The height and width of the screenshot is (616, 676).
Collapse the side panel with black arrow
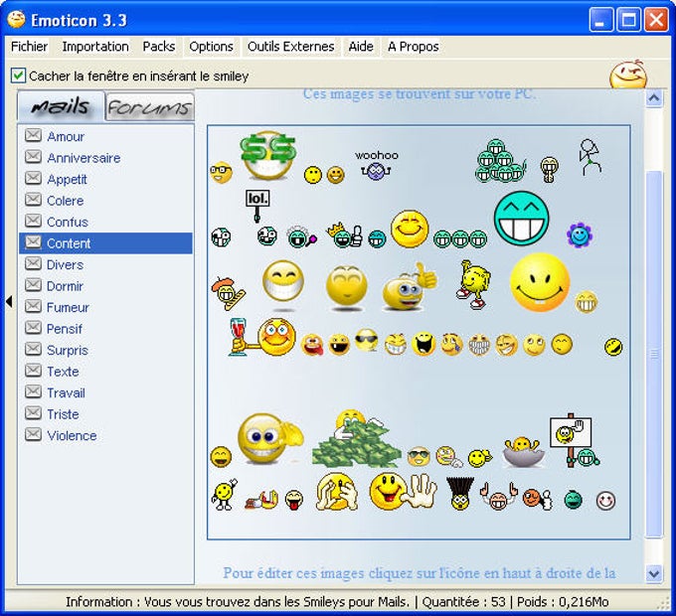(x=9, y=301)
